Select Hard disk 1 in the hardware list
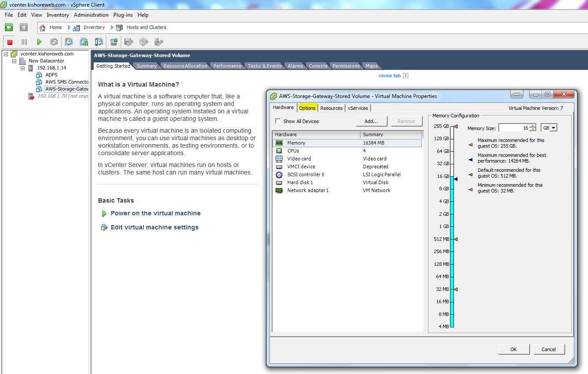 pos(300,182)
